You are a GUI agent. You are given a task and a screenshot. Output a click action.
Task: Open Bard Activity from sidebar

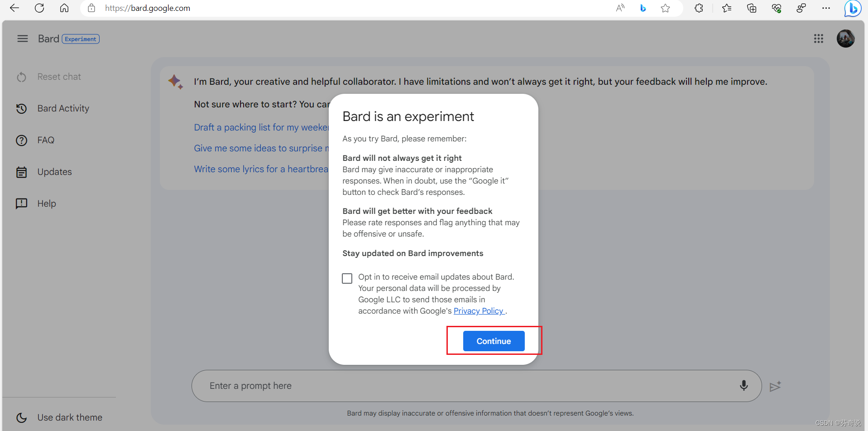pyautogui.click(x=63, y=109)
